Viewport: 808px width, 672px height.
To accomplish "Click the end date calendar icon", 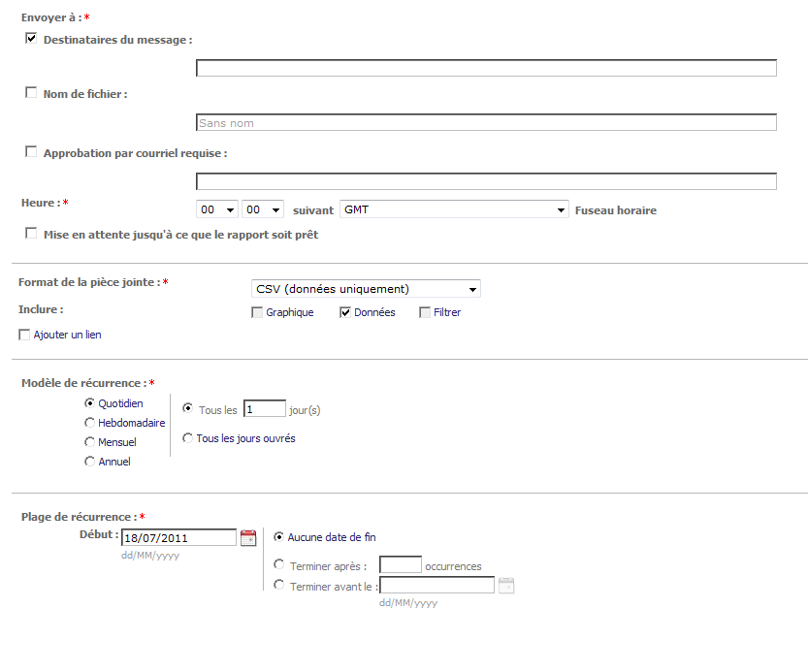I will tap(505, 585).
